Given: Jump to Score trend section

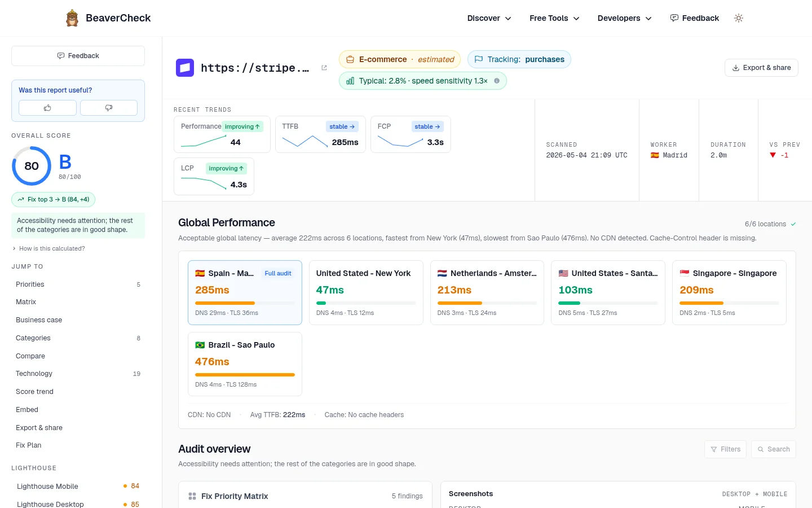Looking at the screenshot, I should (78, 392).
